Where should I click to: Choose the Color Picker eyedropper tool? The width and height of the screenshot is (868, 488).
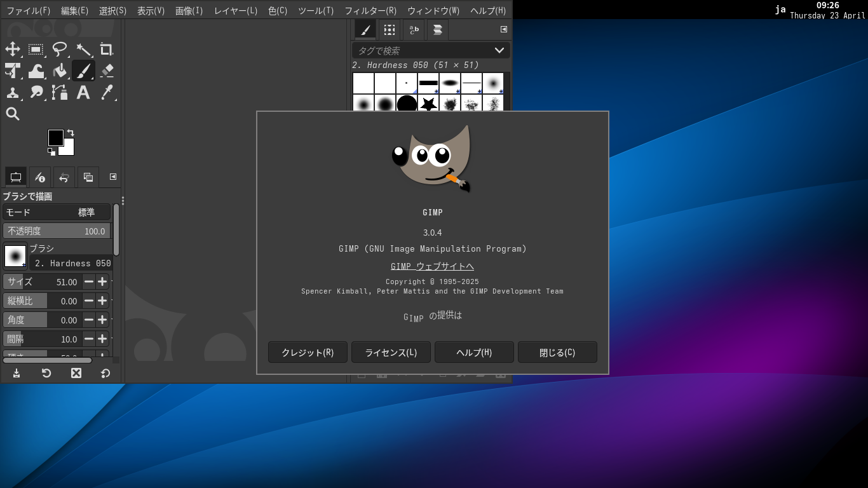click(107, 92)
